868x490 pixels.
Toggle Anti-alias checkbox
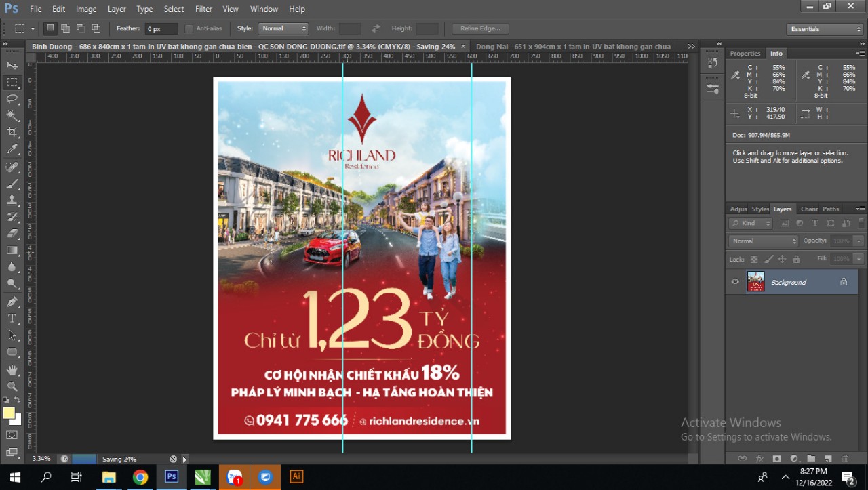tap(189, 28)
